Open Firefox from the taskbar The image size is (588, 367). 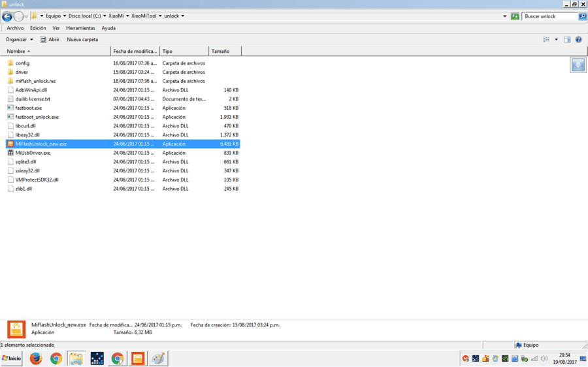pyautogui.click(x=36, y=359)
